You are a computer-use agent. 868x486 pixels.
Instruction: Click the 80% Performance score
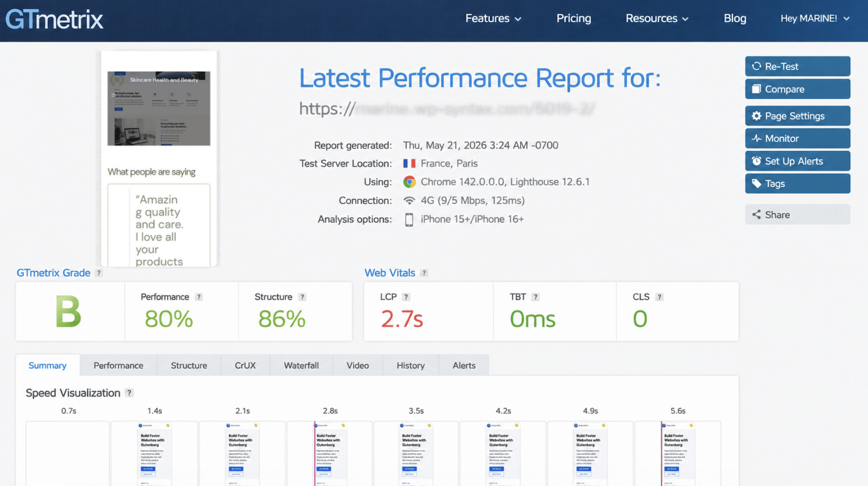click(169, 319)
